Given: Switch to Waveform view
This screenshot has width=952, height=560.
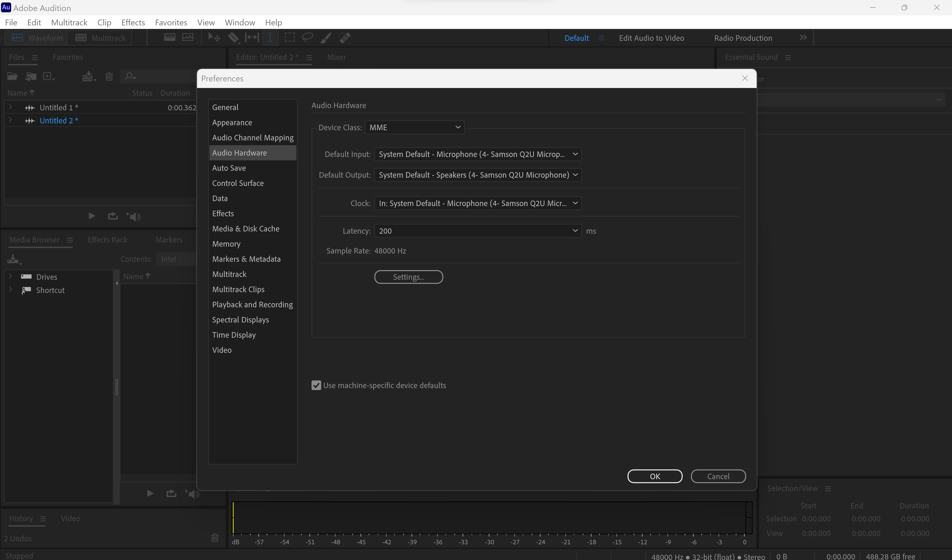Looking at the screenshot, I should tap(37, 38).
